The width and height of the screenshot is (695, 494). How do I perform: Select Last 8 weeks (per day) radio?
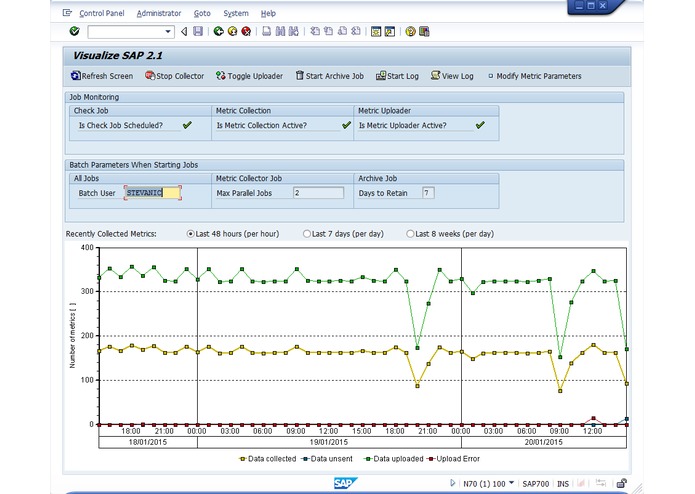410,233
